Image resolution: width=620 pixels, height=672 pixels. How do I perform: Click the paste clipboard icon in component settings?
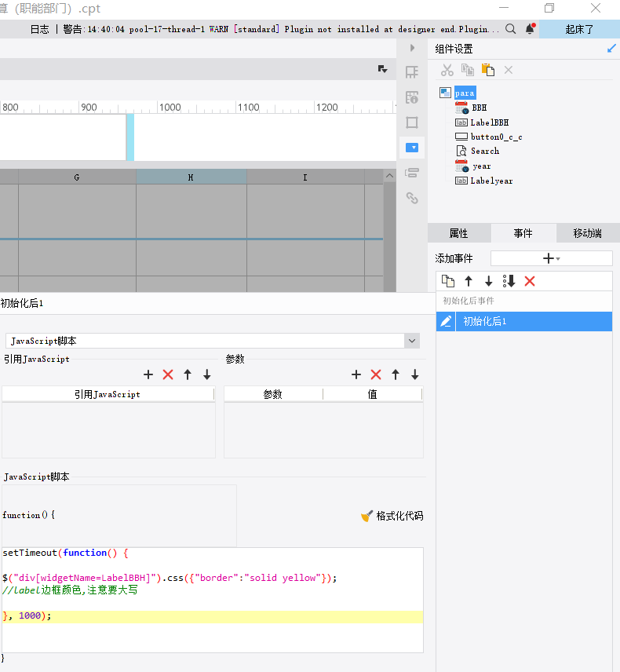[x=487, y=69]
